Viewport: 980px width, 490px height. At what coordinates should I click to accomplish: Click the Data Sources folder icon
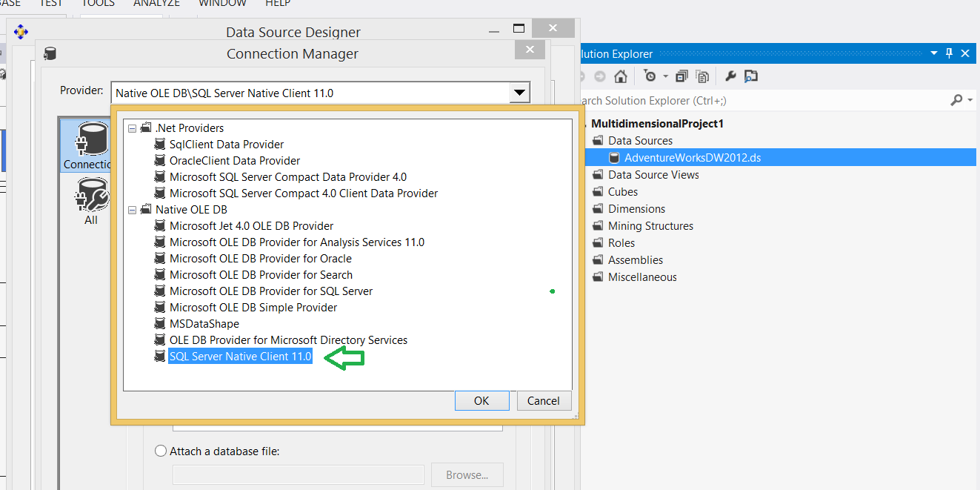[599, 140]
